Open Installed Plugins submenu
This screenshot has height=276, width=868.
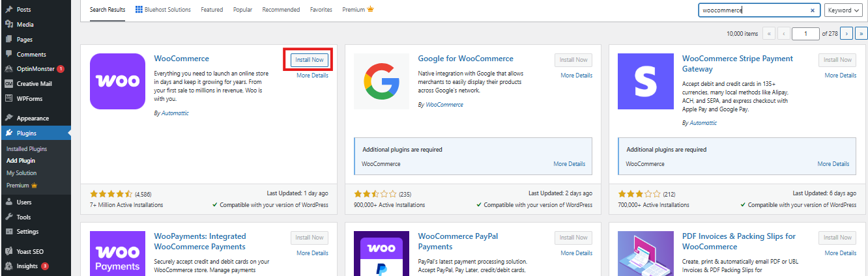(x=27, y=148)
